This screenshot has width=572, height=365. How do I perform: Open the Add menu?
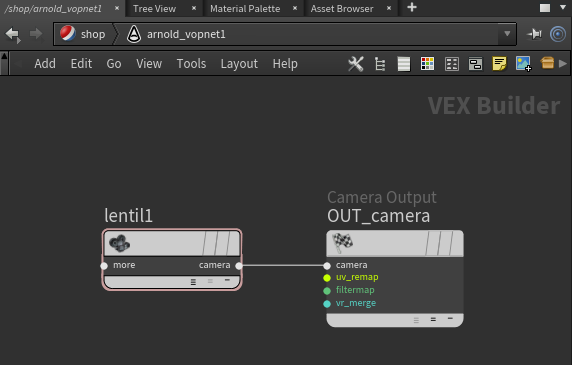point(45,64)
